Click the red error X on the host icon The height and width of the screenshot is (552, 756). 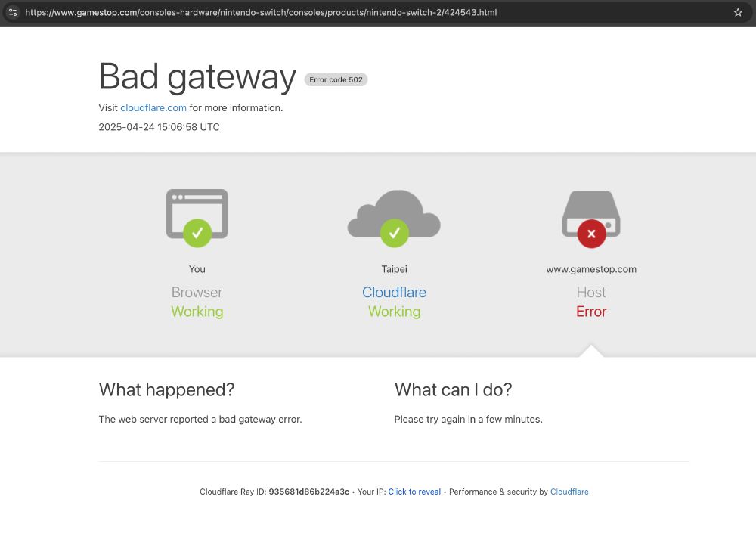591,234
